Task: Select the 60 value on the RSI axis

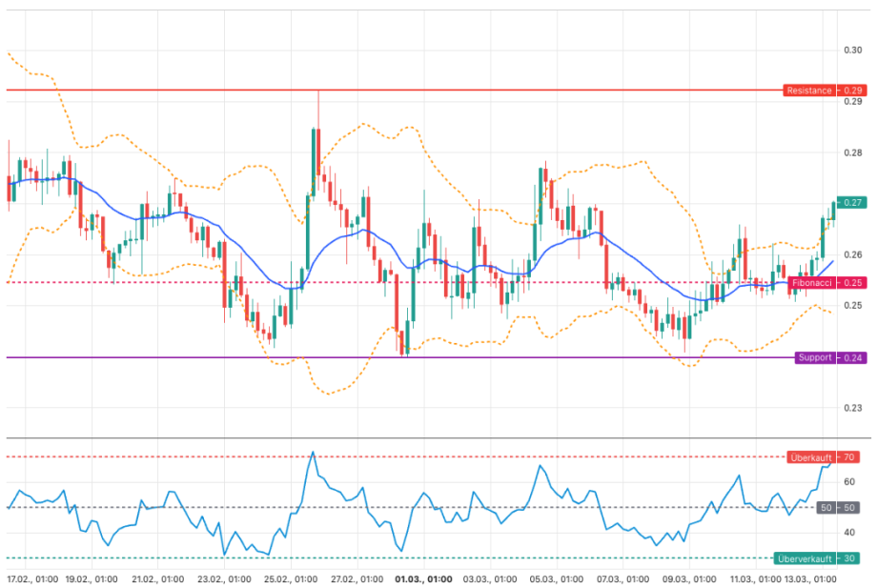Action: (850, 482)
